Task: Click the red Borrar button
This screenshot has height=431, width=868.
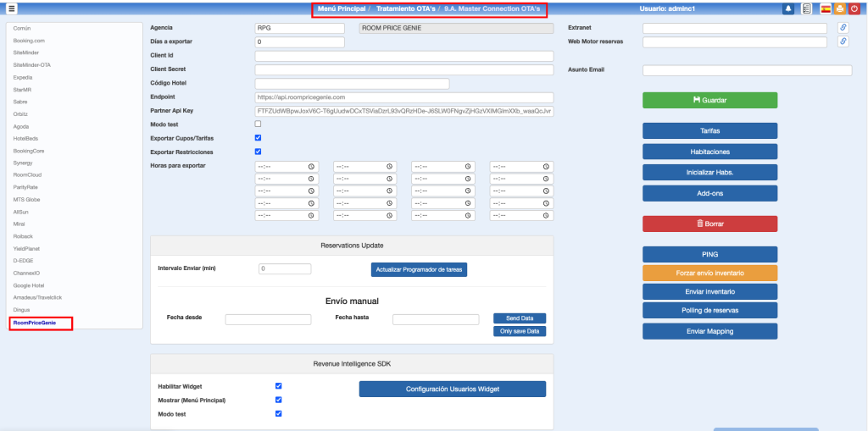Action: [709, 224]
